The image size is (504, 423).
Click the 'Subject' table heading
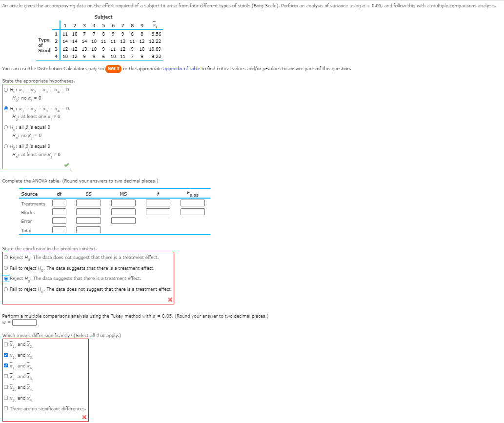103,17
